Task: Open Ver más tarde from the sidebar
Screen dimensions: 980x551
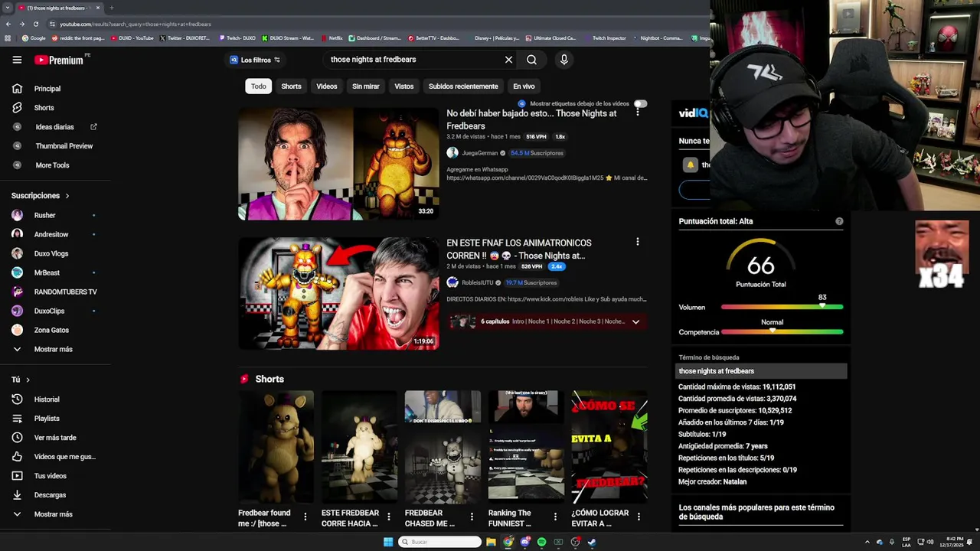Action: pyautogui.click(x=55, y=438)
